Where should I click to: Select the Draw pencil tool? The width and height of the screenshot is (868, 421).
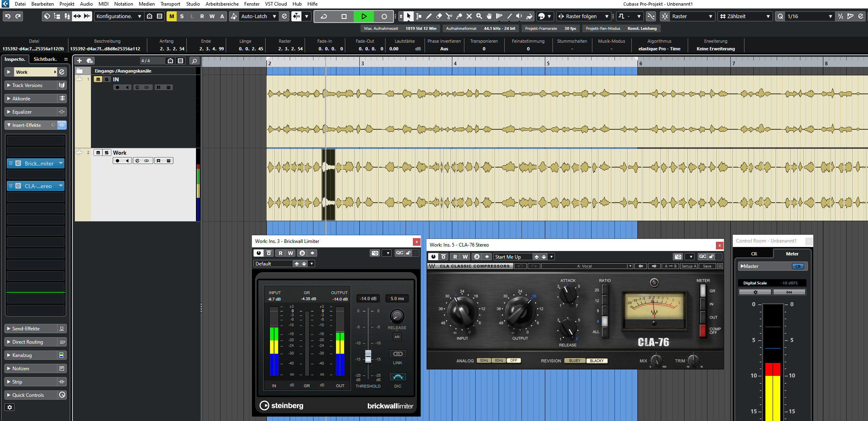pyautogui.click(x=429, y=17)
